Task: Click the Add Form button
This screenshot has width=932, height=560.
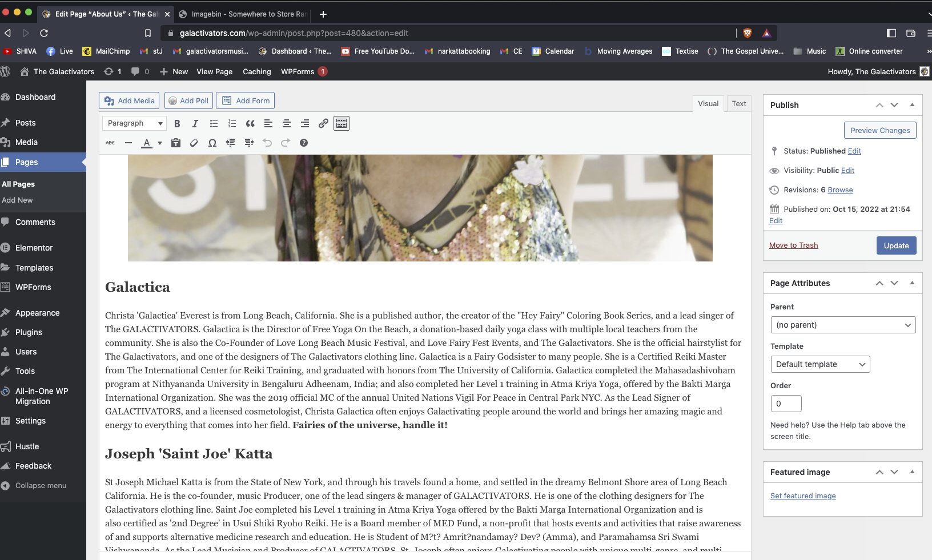Action: (x=246, y=100)
